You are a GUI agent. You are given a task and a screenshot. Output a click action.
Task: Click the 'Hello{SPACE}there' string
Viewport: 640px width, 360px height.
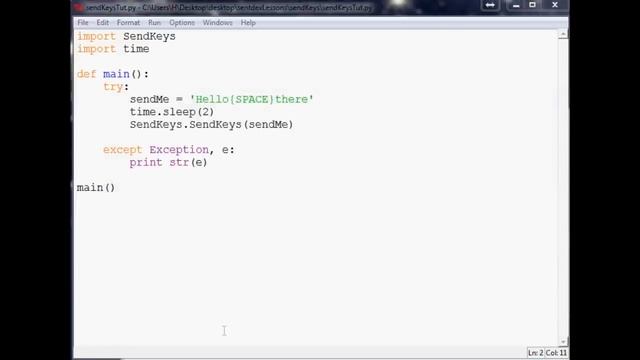click(251, 100)
